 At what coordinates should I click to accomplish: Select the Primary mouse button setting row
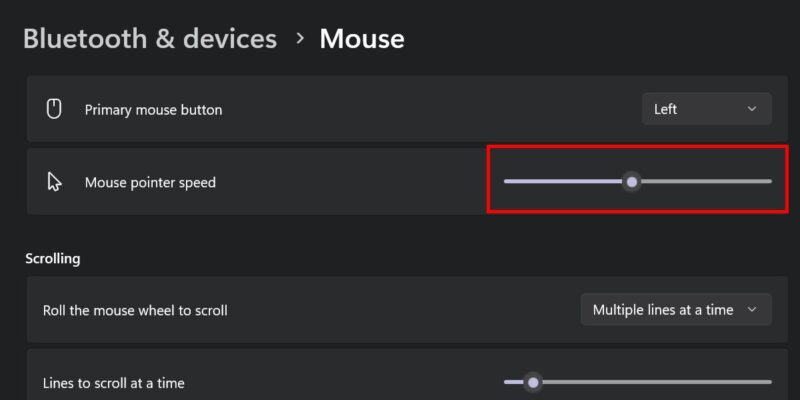pos(407,109)
